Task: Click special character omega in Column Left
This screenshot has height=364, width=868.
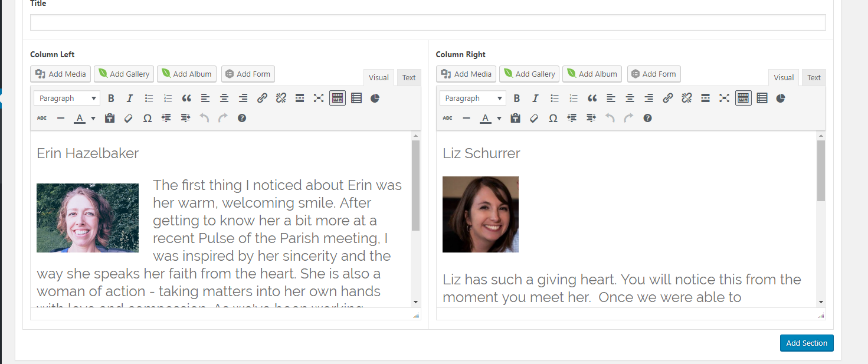Action: point(148,119)
